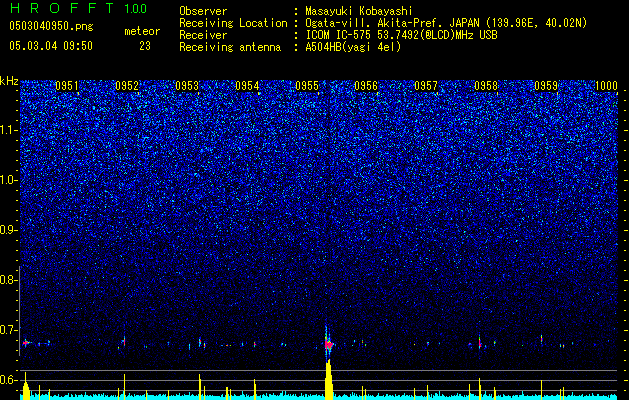Click the 0959 time marker
The height and width of the screenshot is (400, 629).
546,86
